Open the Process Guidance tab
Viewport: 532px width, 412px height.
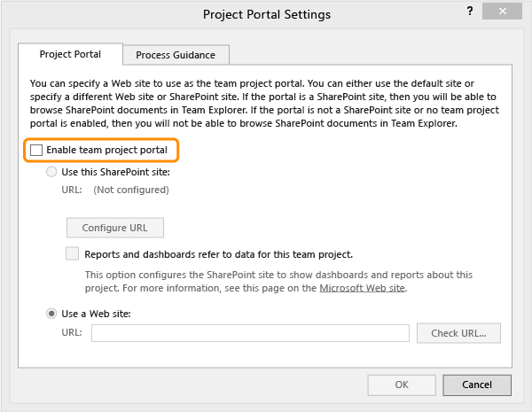tap(176, 55)
